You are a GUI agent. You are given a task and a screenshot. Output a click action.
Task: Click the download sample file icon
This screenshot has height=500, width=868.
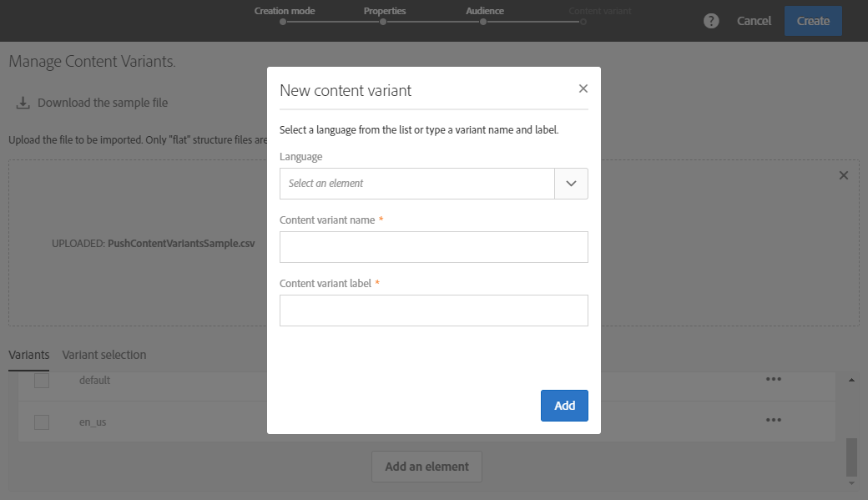[x=23, y=103]
